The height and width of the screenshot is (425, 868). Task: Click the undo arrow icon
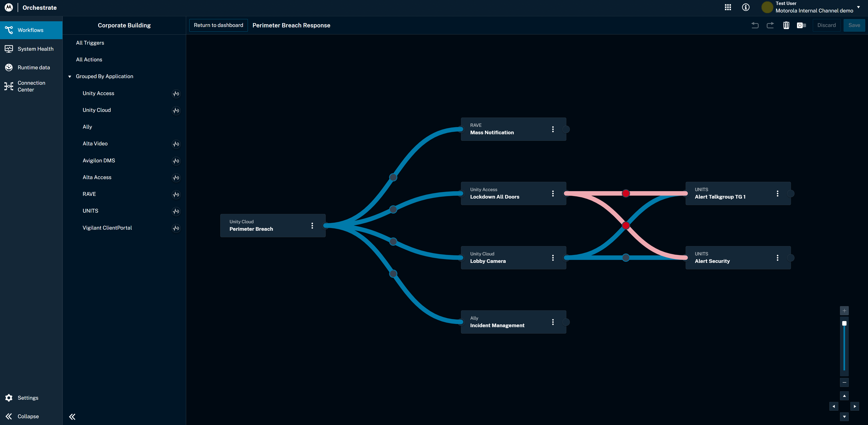[x=755, y=25]
